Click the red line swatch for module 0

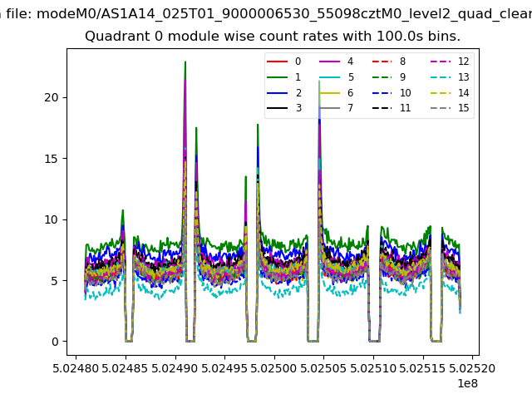(x=278, y=62)
